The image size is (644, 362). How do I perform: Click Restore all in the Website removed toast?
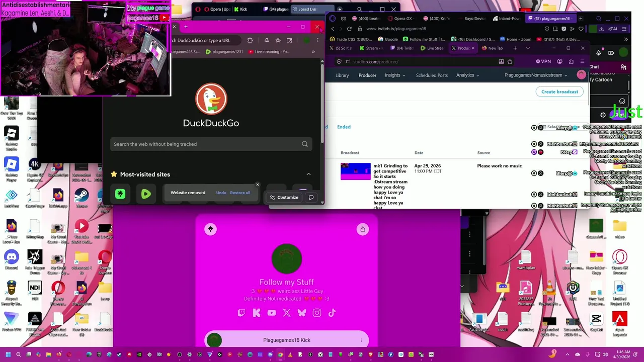(x=240, y=193)
